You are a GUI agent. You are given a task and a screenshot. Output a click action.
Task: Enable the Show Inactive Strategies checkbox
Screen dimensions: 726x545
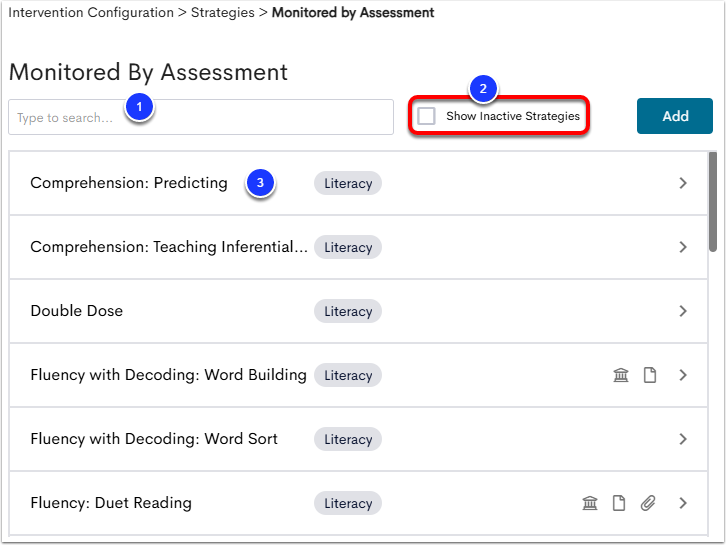(x=426, y=116)
